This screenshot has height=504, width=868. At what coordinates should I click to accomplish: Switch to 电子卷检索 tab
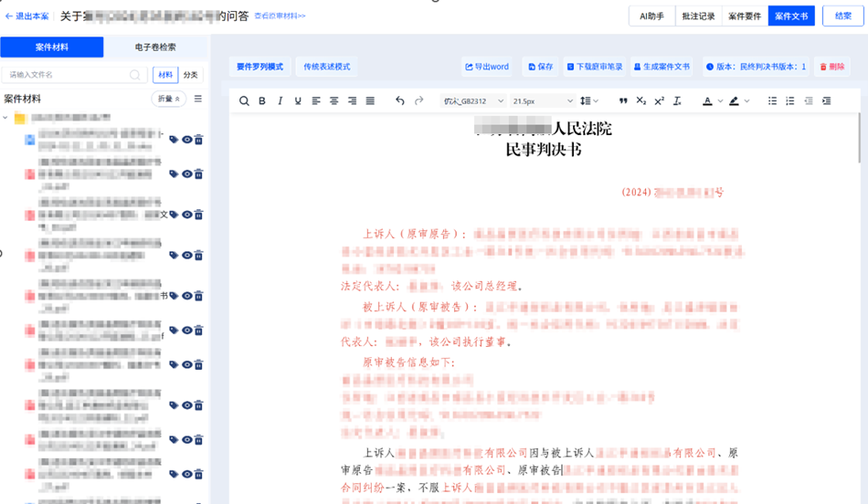click(x=155, y=47)
